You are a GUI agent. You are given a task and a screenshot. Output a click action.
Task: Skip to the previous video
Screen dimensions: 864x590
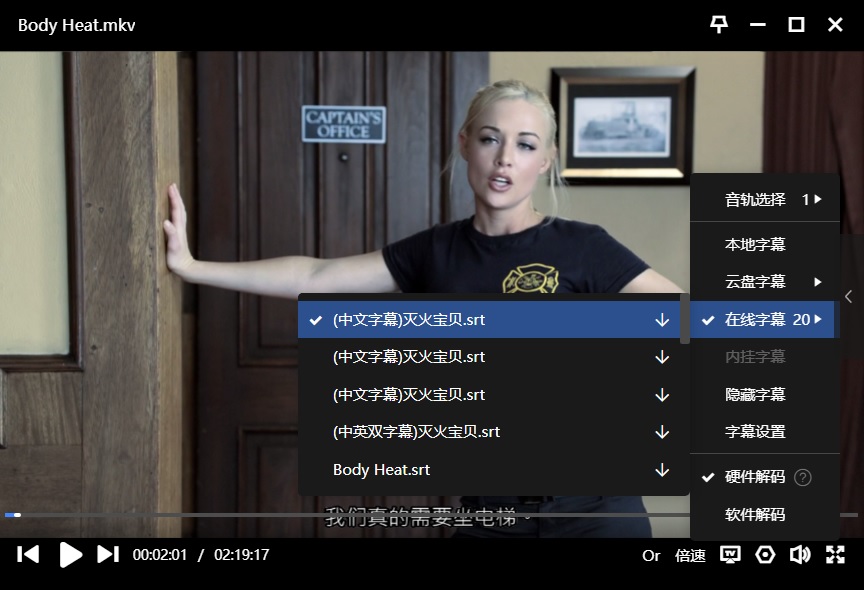click(x=28, y=554)
